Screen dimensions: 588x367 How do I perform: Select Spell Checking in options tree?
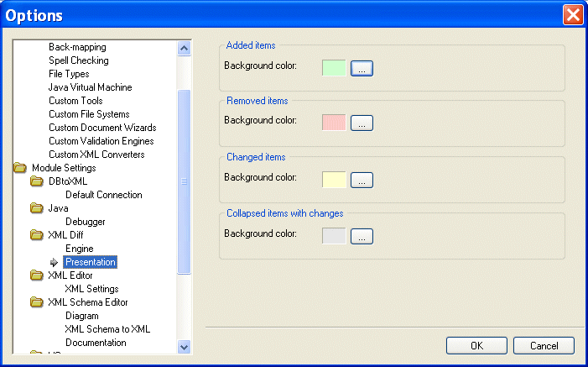[x=78, y=60]
